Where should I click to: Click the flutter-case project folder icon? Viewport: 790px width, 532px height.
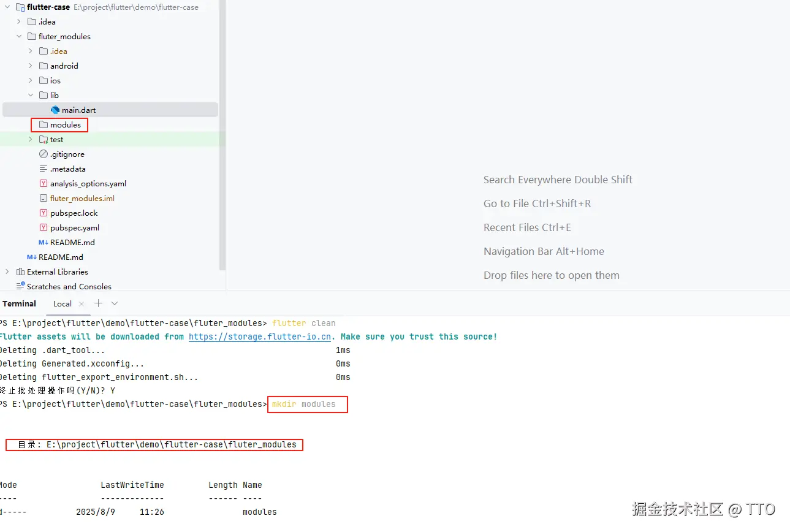pyautogui.click(x=20, y=7)
